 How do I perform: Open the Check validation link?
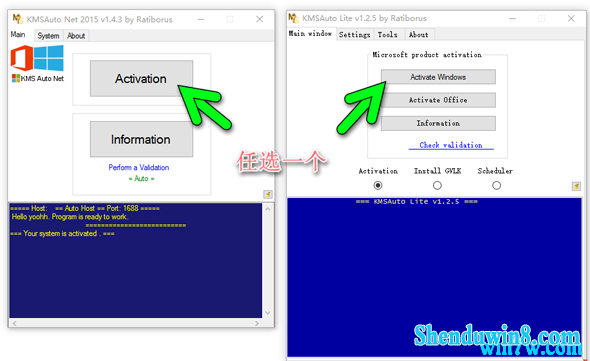point(451,145)
